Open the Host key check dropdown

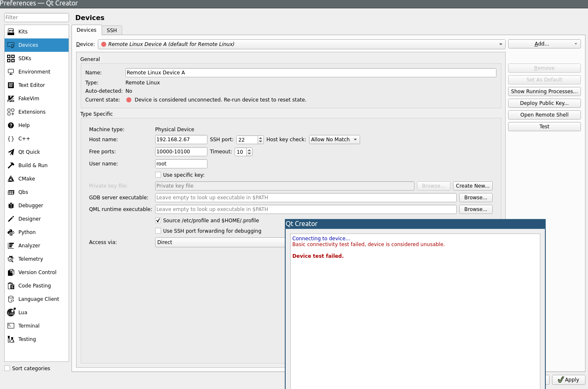coord(334,140)
